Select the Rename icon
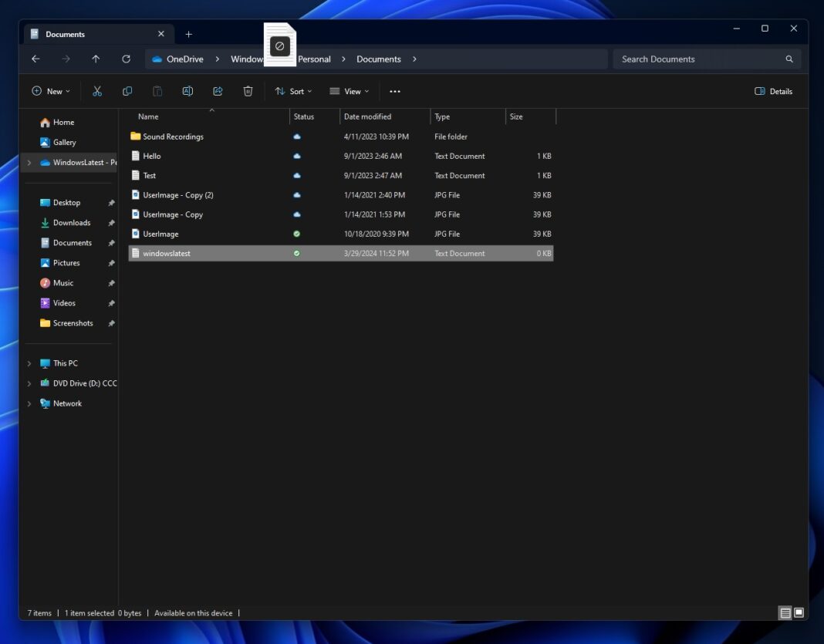824x644 pixels. coord(187,91)
